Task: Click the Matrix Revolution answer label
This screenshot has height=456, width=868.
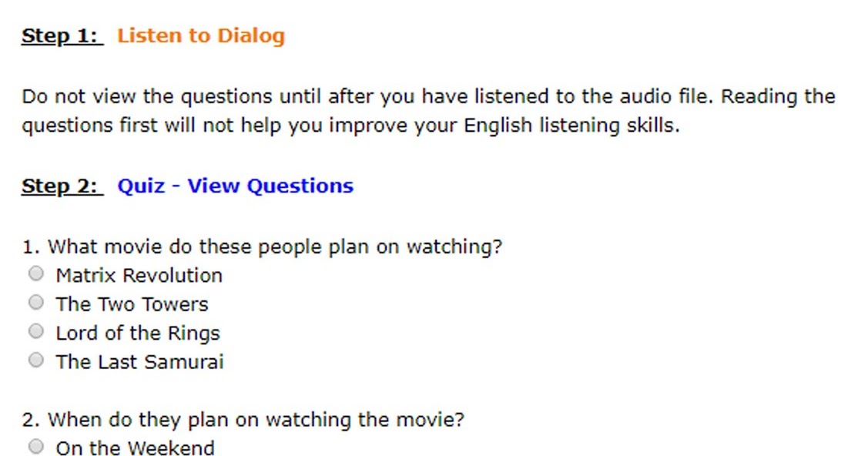Action: [x=139, y=275]
